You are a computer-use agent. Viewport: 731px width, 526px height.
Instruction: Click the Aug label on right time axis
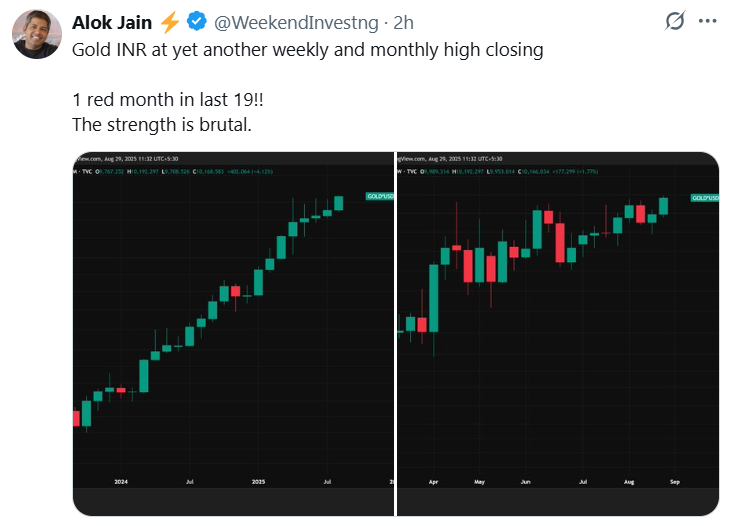pos(629,482)
